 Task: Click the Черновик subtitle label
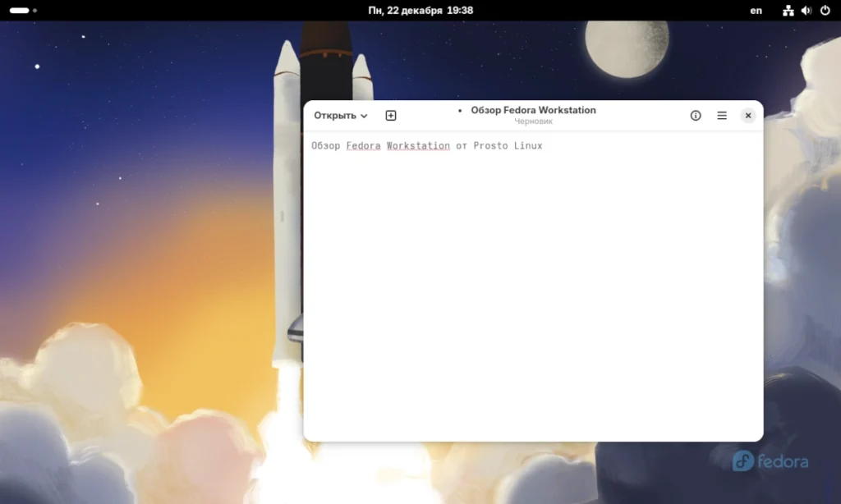pyautogui.click(x=533, y=121)
